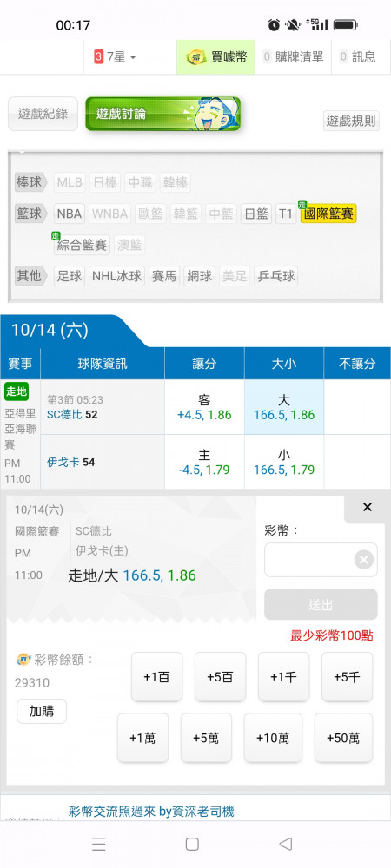The width and height of the screenshot is (391, 868).
Task: Open the Android recent apps menu icon
Action: coord(98,844)
